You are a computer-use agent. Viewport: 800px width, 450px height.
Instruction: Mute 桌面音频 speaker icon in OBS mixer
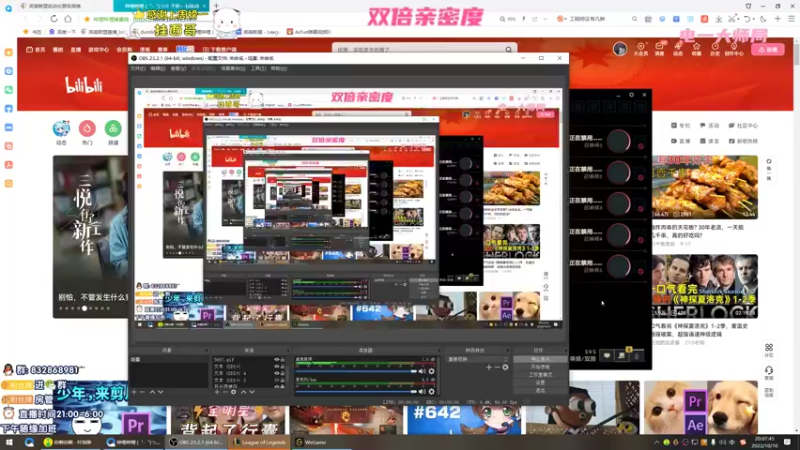tap(422, 371)
